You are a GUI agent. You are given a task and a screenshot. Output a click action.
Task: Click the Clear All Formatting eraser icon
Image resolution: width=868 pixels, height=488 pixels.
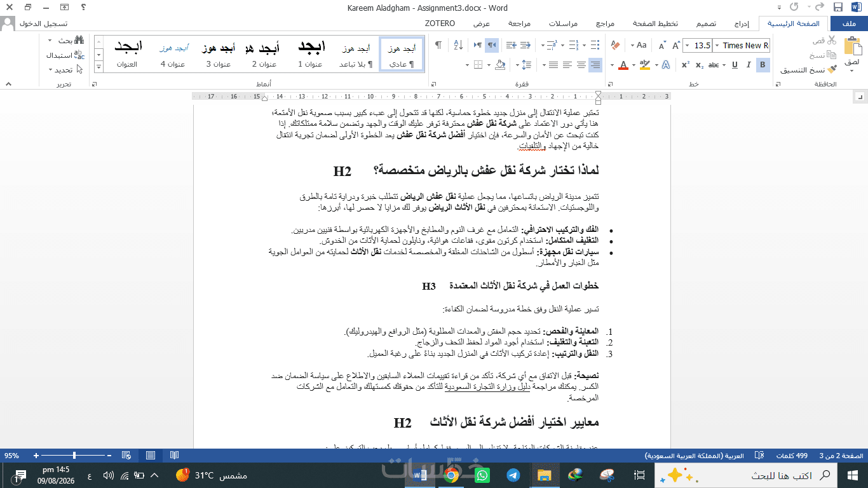pos(614,45)
